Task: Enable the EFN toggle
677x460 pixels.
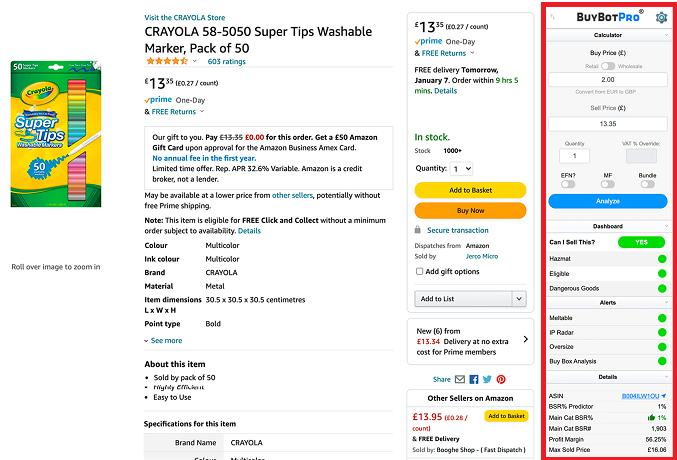Action: 568,184
